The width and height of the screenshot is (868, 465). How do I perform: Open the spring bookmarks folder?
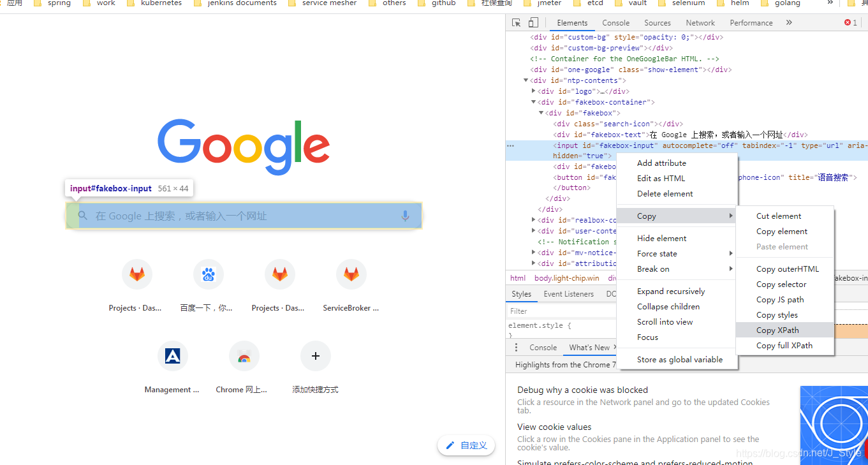point(52,3)
